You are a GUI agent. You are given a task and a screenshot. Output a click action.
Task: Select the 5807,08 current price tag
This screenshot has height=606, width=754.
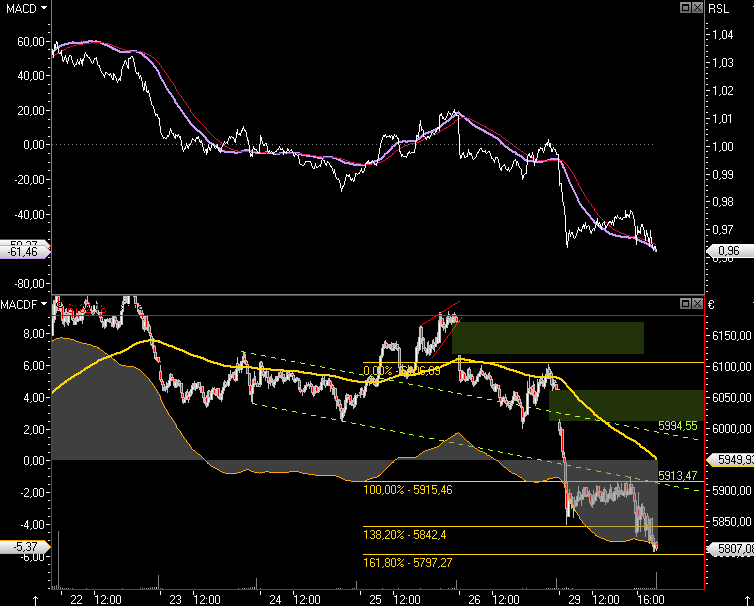click(730, 549)
